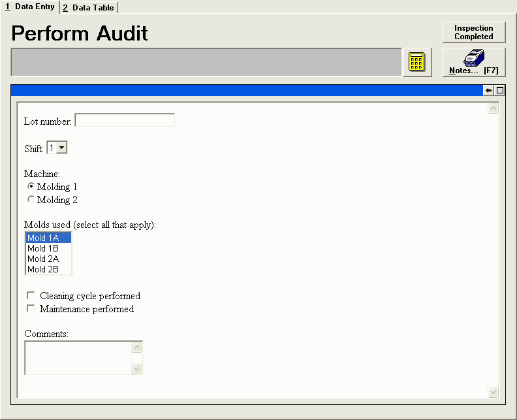
Task: Click the Comments box scroll down arrow
Action: 137,369
